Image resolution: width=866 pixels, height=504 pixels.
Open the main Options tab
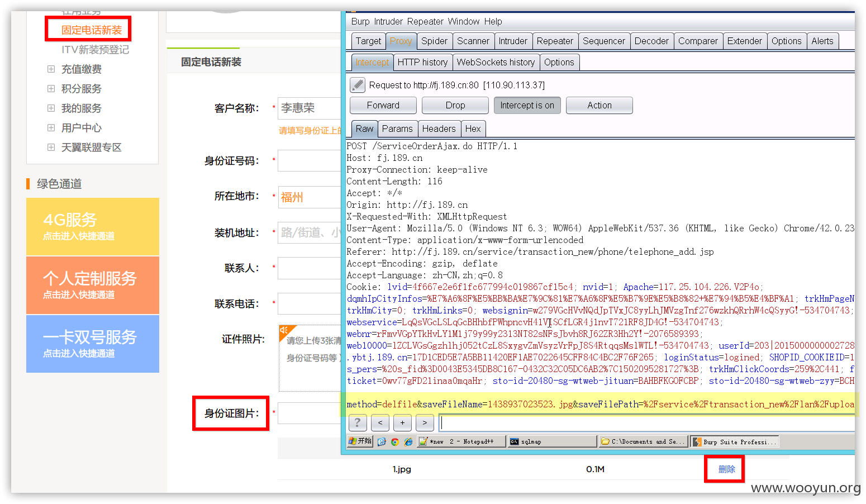[787, 41]
